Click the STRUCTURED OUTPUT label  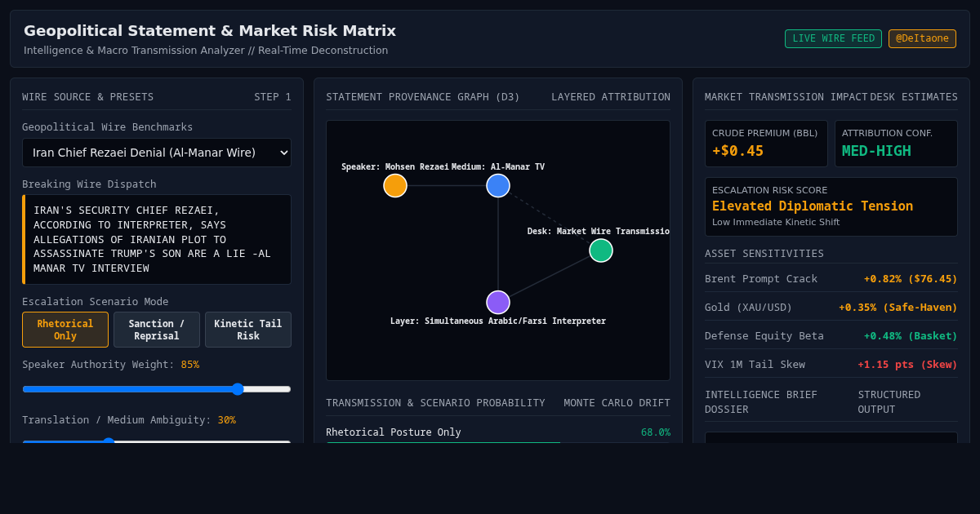tap(889, 401)
